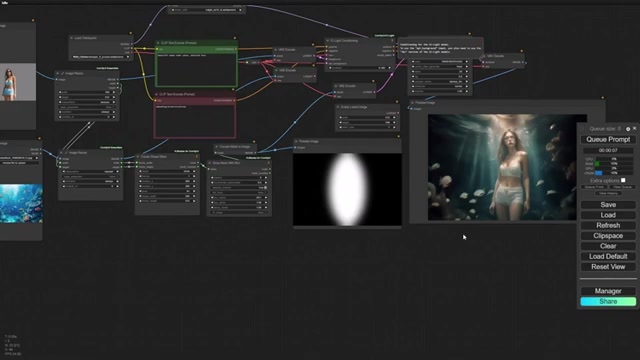Collapse the red CLIP Text Encode node
The image size is (640, 360).
157,94
